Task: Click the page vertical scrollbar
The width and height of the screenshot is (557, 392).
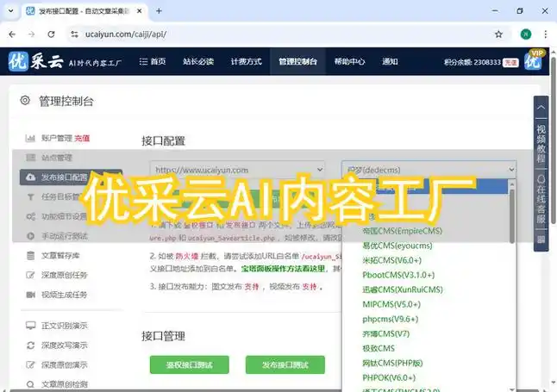Action: (553, 140)
